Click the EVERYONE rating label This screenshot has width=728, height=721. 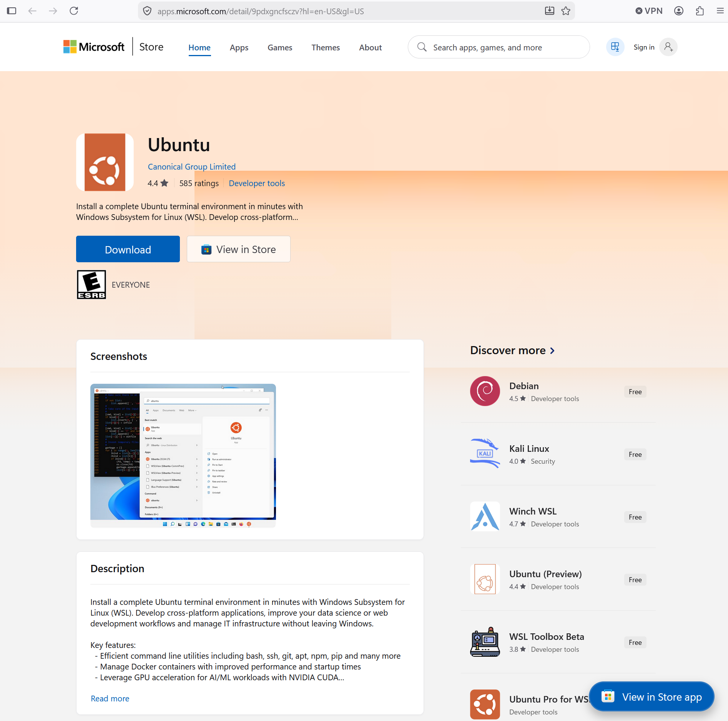click(x=131, y=285)
